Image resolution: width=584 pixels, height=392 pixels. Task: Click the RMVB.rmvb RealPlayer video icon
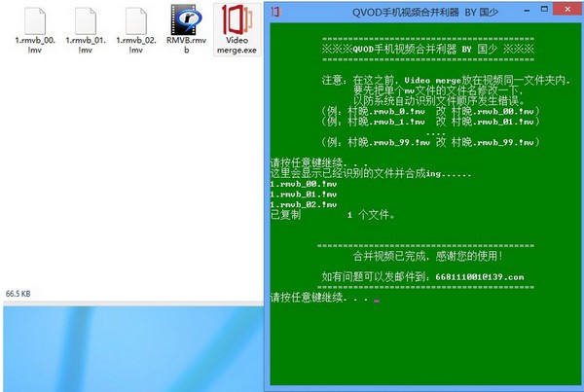(186, 19)
